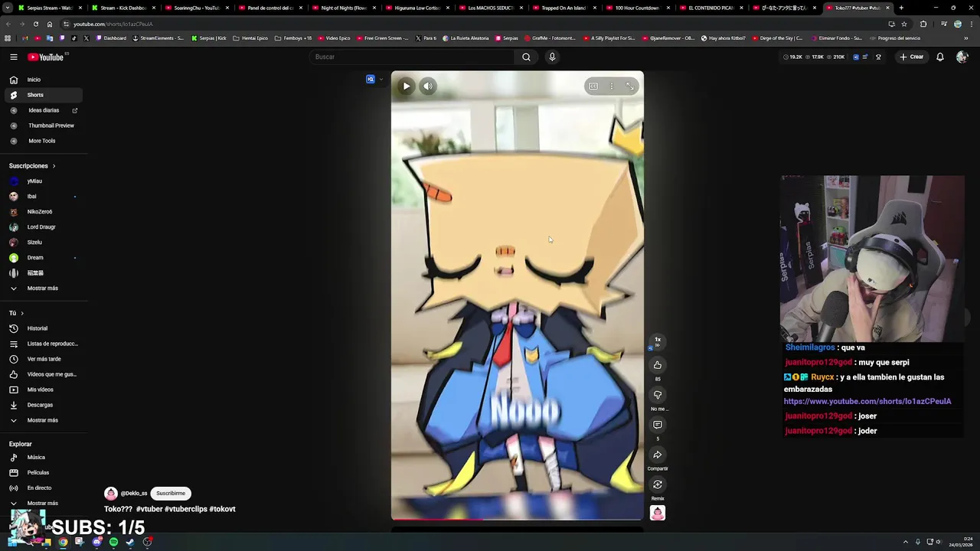The image size is (980, 551).
Task: Open Ver más tarde in the sidebar
Action: 42,359
